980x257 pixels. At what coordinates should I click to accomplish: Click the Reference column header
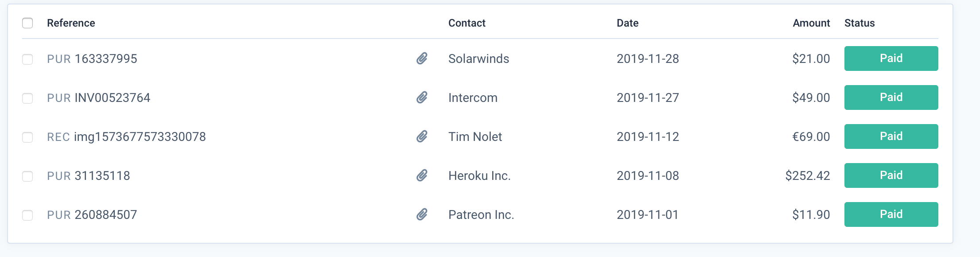[x=71, y=23]
